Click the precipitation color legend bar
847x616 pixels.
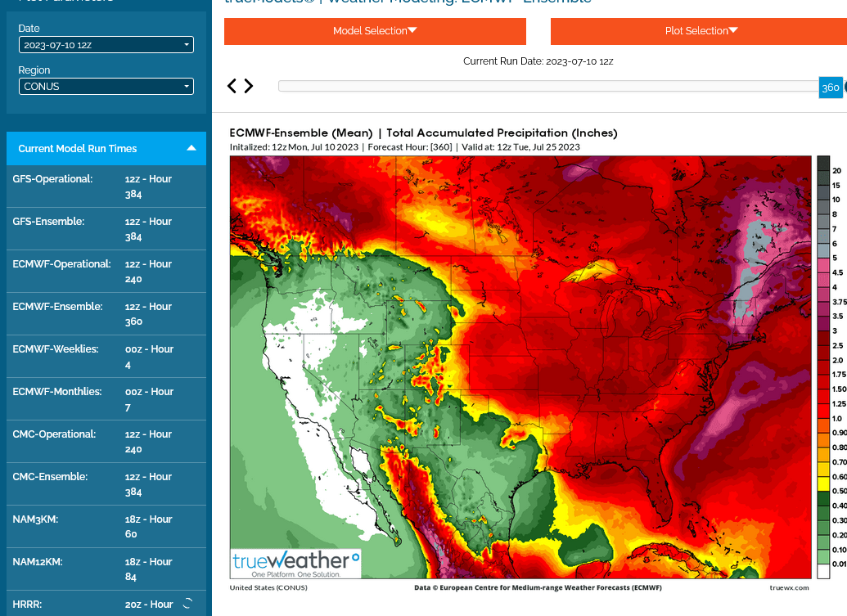(823, 367)
